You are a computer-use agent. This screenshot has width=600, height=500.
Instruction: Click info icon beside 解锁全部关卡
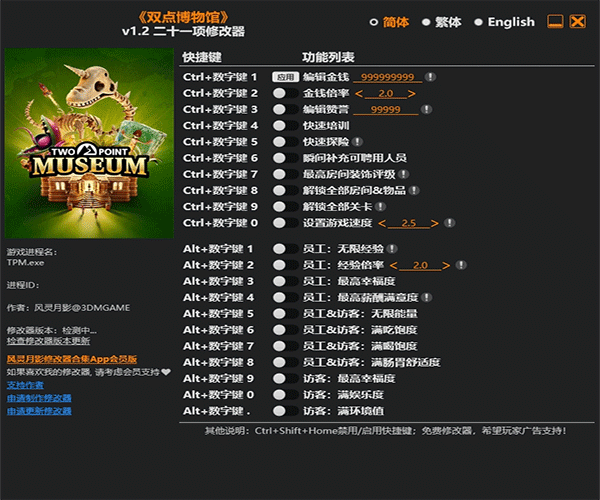(369, 206)
